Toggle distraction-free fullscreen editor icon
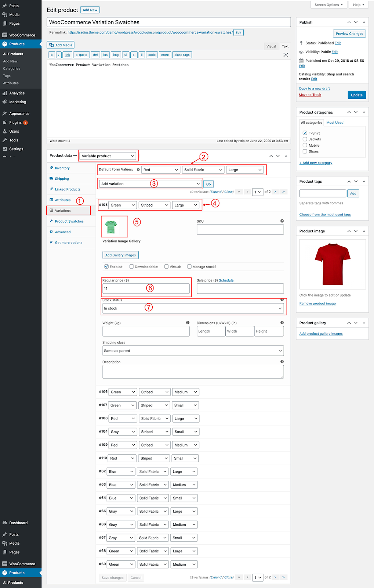 [x=286, y=55]
